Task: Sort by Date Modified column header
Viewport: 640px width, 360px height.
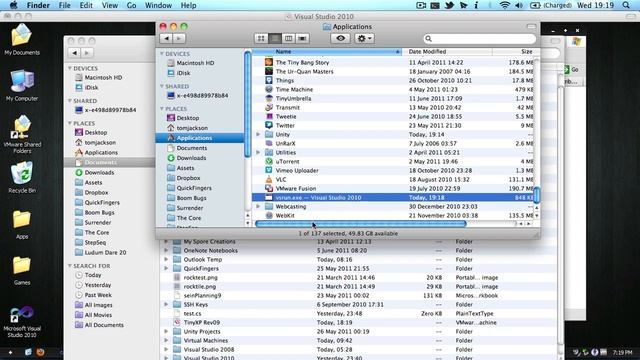Action: click(x=447, y=51)
